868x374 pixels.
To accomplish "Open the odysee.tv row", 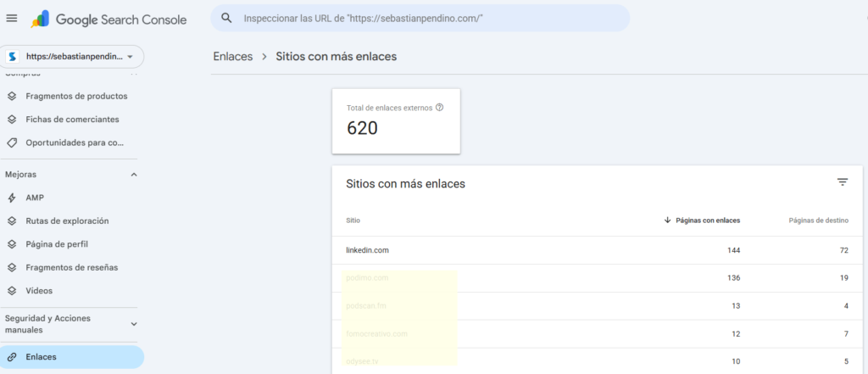I will (x=598, y=361).
